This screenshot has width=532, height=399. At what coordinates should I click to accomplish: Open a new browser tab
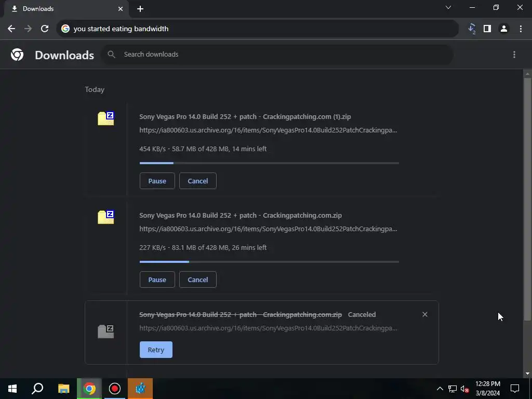(x=140, y=9)
